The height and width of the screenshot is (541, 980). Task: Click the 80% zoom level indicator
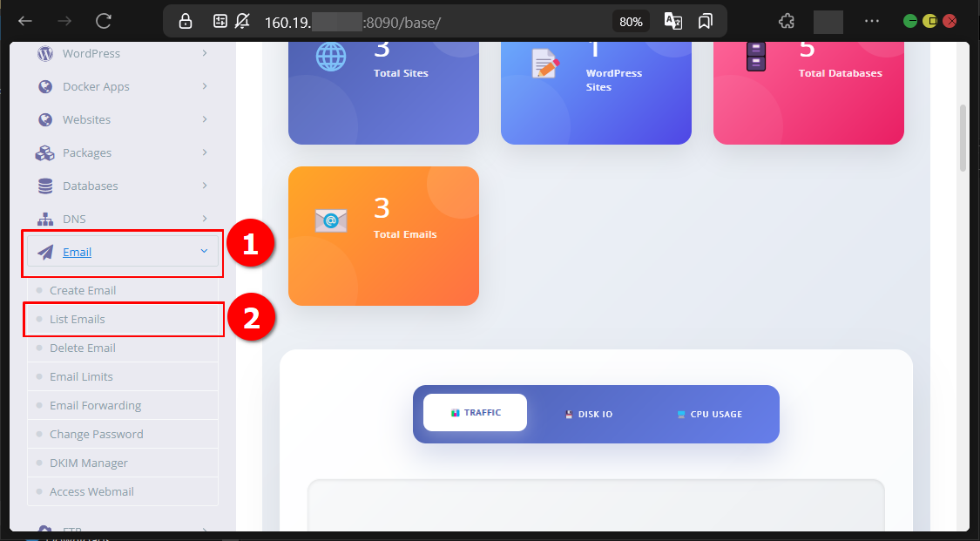[631, 22]
